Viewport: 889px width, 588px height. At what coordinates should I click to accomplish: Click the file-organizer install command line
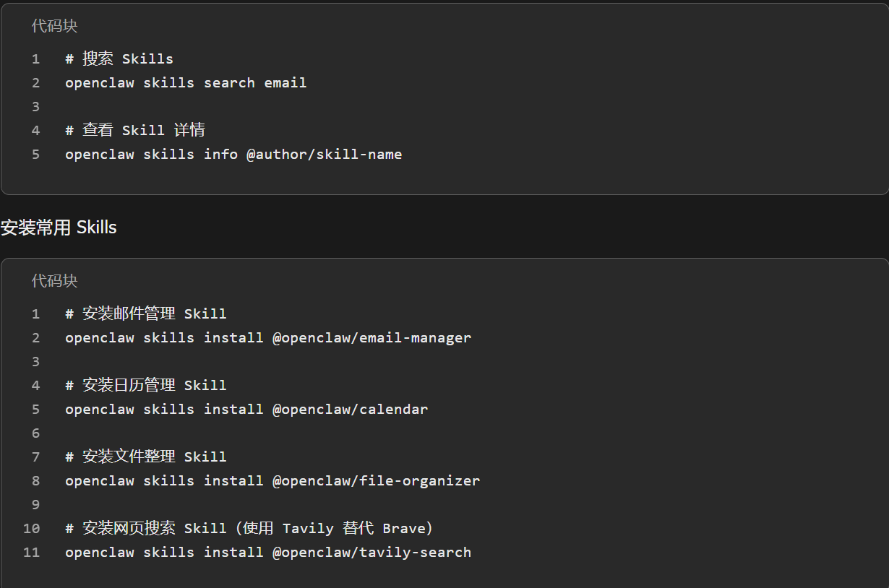(x=272, y=481)
